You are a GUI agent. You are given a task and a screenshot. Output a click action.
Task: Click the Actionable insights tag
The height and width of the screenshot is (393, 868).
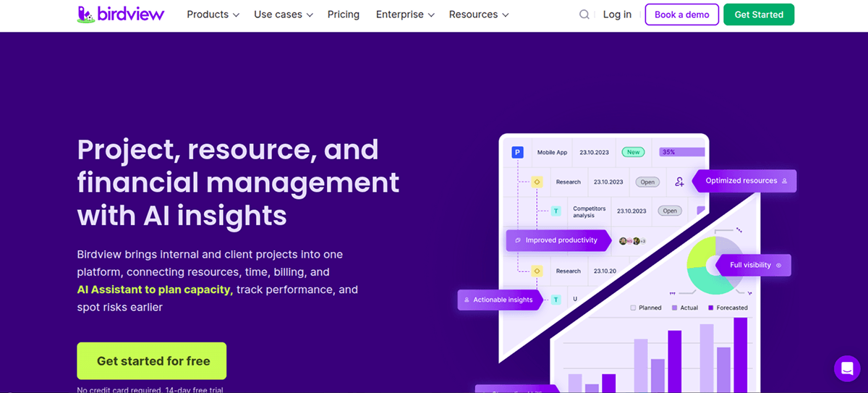coord(500,300)
